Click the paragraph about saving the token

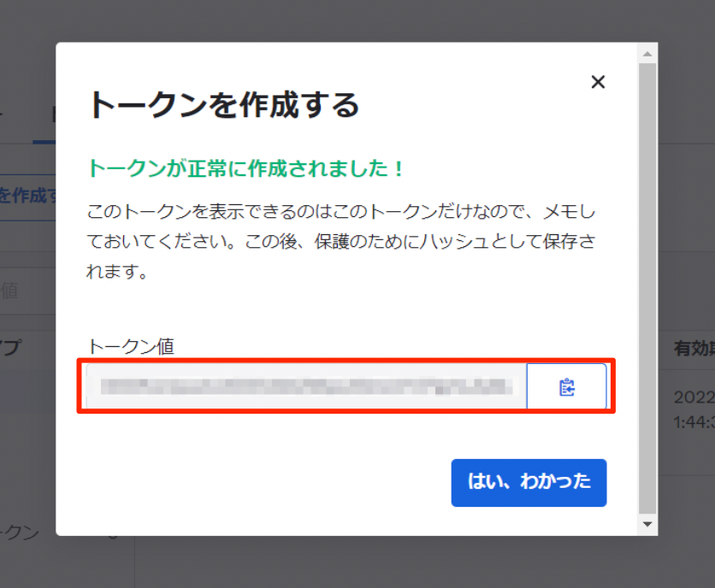342,242
